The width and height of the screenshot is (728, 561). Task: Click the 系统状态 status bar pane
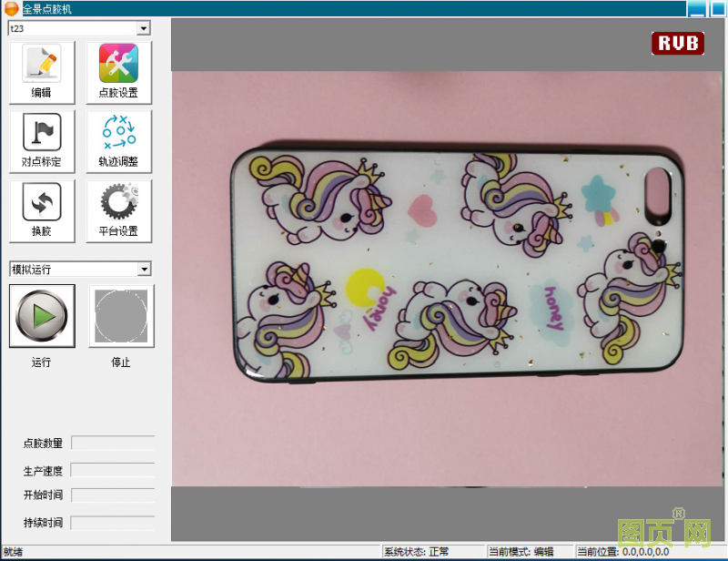(x=432, y=552)
